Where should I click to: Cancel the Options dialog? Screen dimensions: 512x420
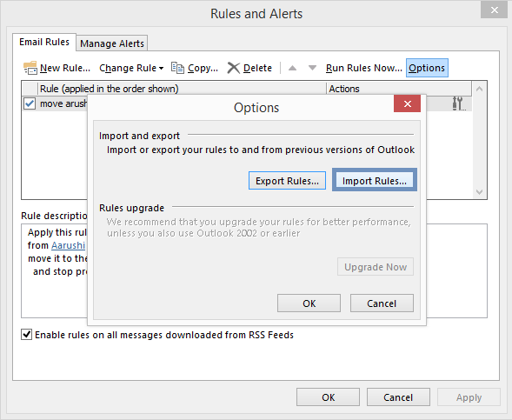pyautogui.click(x=382, y=303)
